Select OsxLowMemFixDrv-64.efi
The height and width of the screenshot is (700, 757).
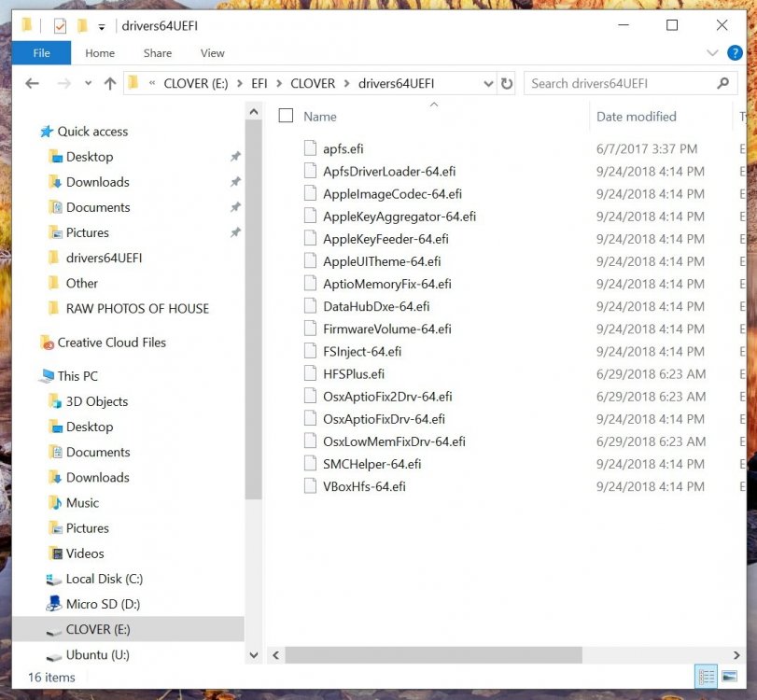tap(394, 441)
